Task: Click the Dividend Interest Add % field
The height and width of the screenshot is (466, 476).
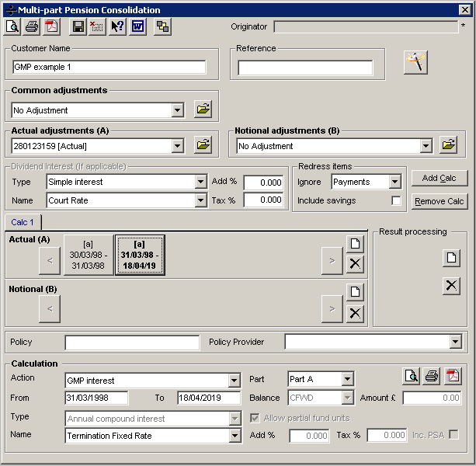Action: [x=263, y=183]
